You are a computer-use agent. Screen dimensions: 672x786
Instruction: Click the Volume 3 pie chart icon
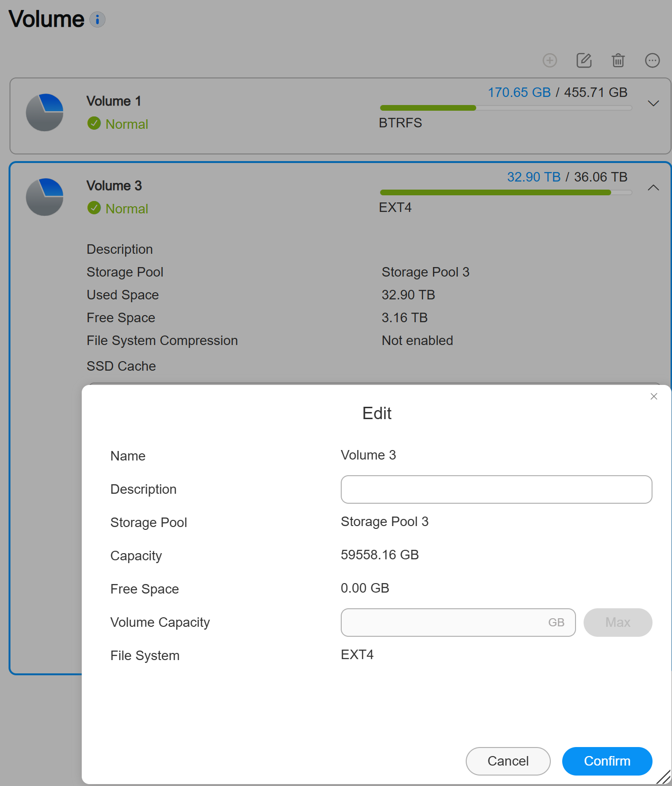coord(45,197)
